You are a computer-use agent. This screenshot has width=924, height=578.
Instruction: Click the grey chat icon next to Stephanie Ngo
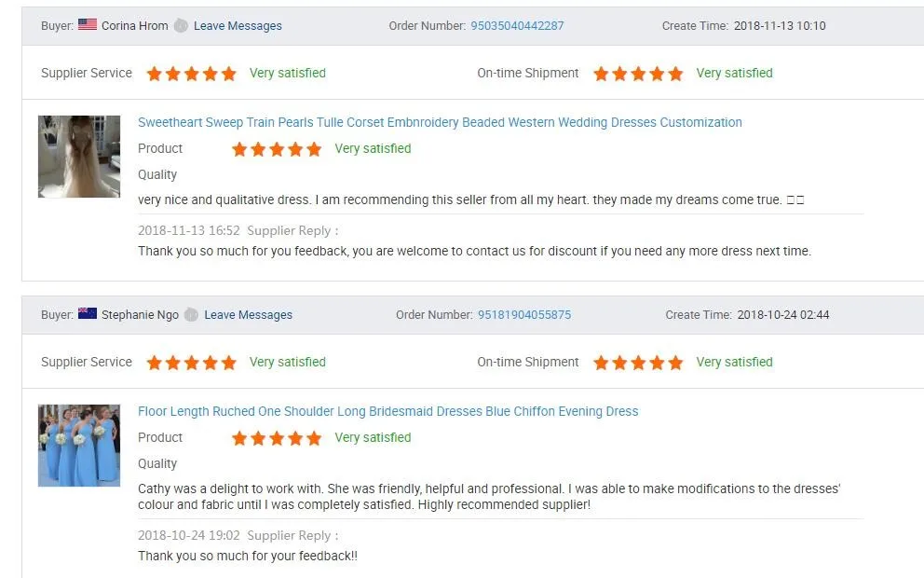click(191, 314)
